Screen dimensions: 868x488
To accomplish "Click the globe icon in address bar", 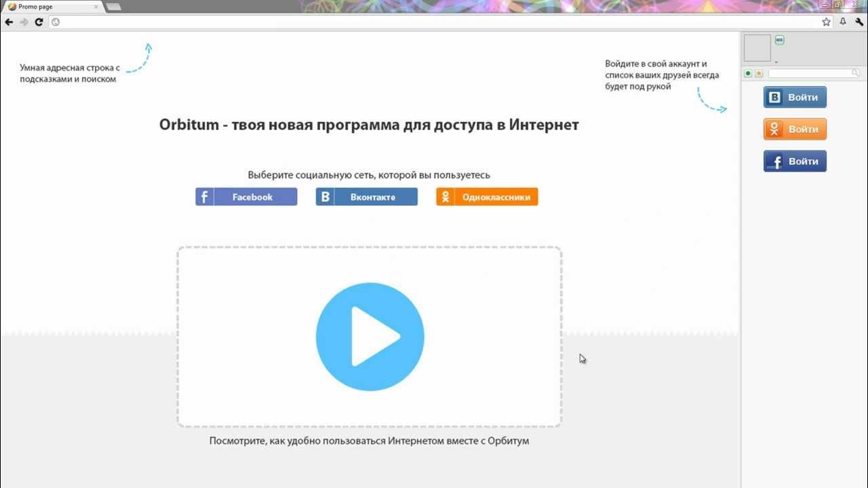I will (56, 22).
